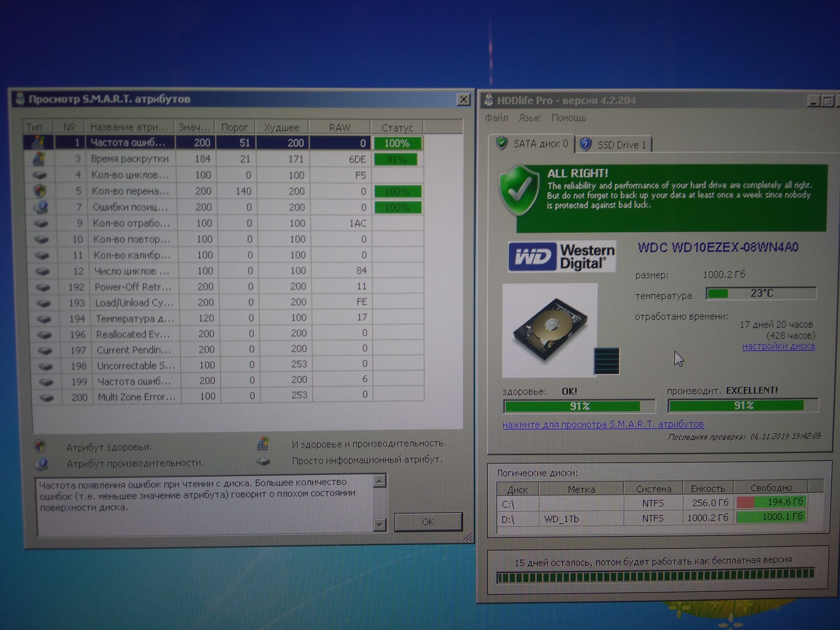
Task: Click the Просто информационный атрибут legend icon
Action: (263, 461)
